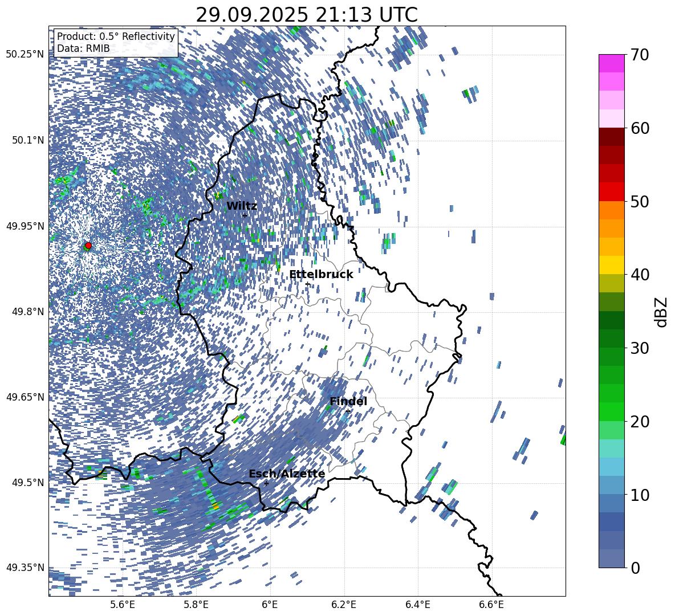
Task: Click the Product: 0.5° Reflectivity text
Action: (x=116, y=36)
